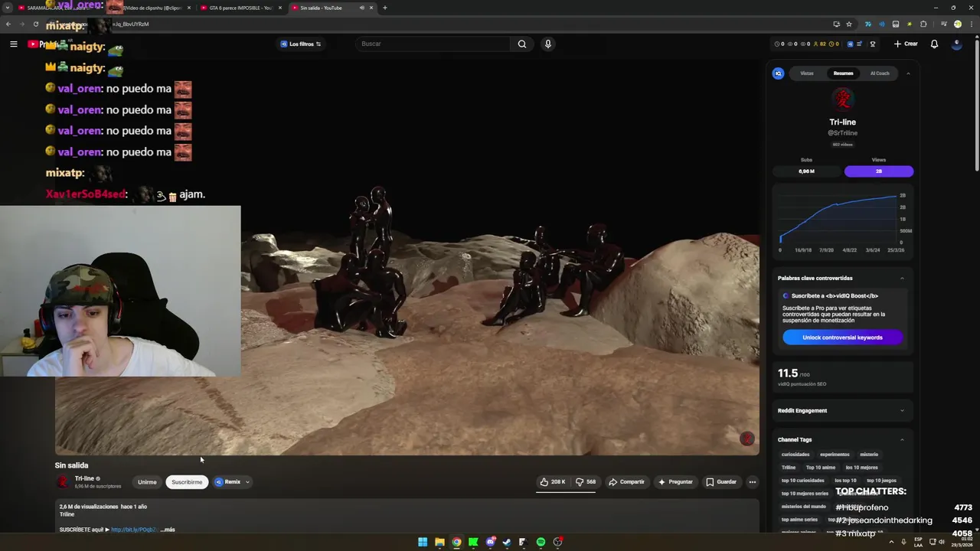Switch to the AI Coach tab
The image size is (980, 551).
[x=880, y=73]
